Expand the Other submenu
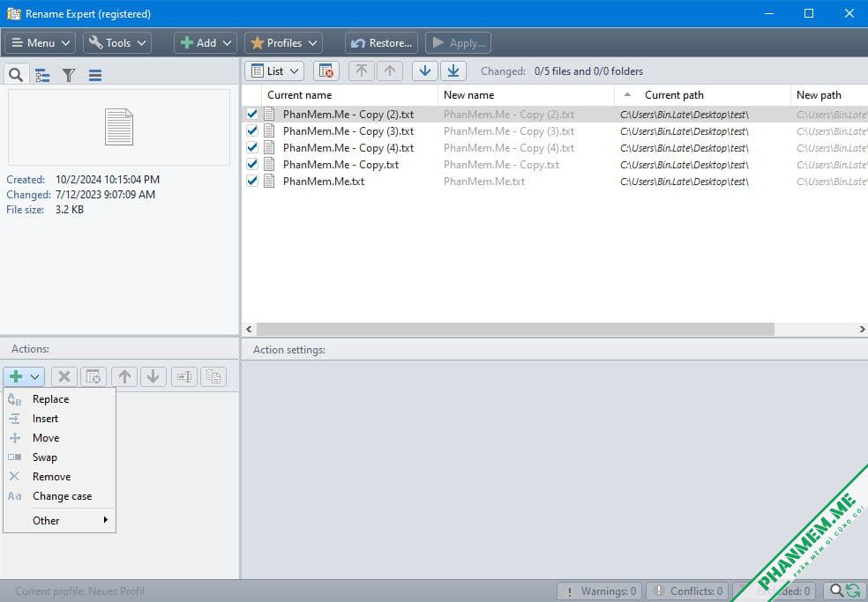 coord(59,520)
